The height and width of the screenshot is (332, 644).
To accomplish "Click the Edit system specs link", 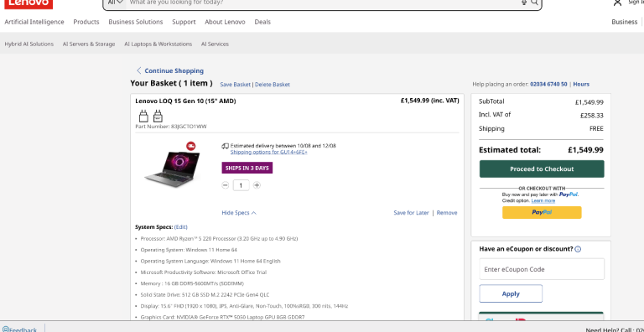I will coord(181,227).
